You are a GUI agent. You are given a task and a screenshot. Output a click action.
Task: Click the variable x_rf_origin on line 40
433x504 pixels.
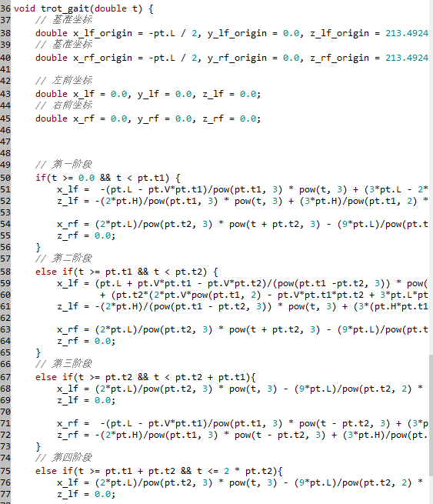click(102, 58)
